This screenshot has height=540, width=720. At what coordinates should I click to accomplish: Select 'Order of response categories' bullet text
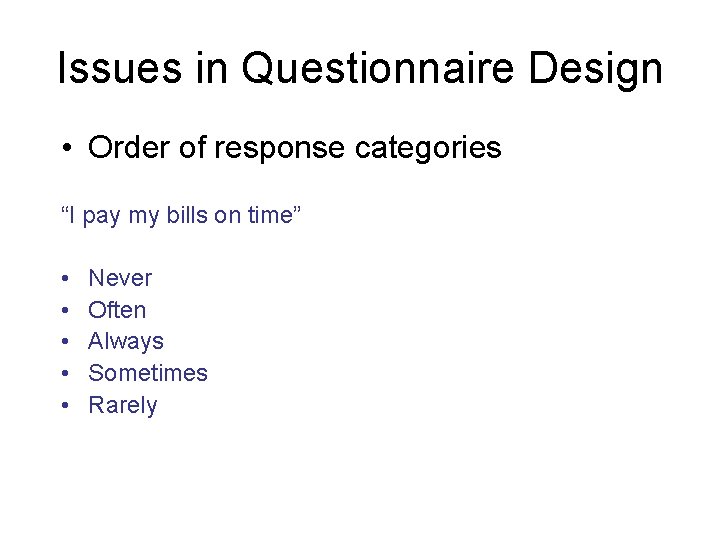tap(294, 148)
